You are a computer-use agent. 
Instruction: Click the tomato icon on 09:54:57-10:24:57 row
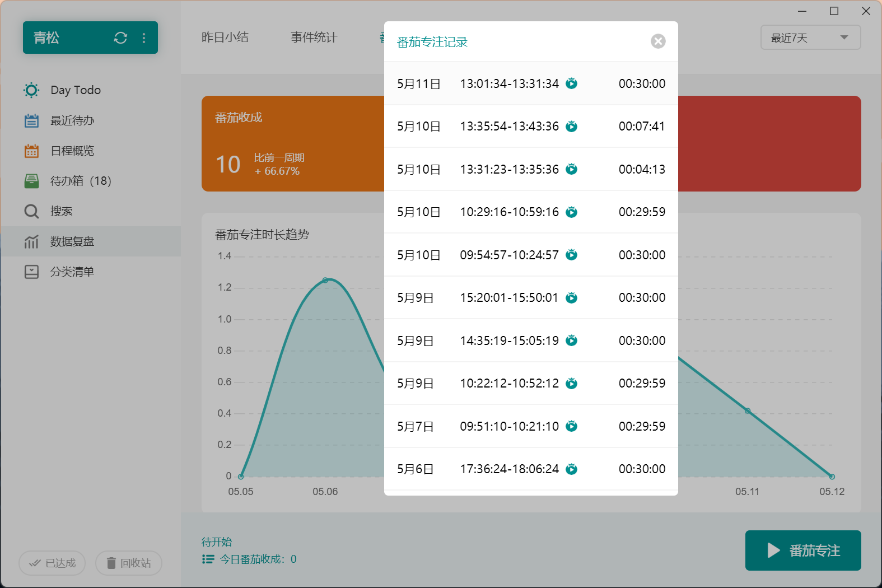coord(571,255)
